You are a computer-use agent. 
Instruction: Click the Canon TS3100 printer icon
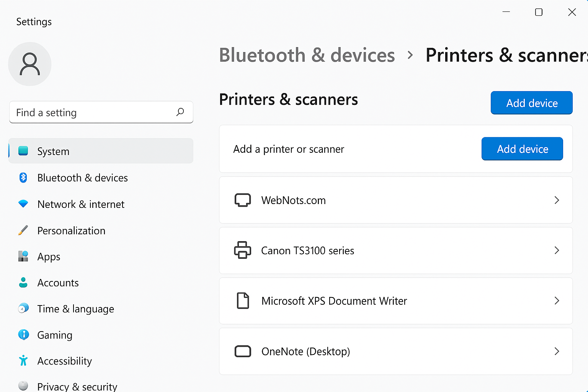coord(243,250)
